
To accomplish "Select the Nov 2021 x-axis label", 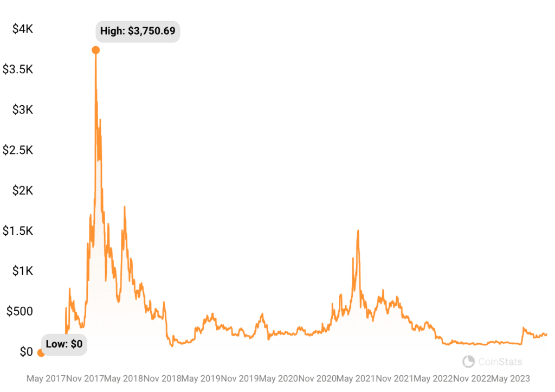I will point(395,378).
